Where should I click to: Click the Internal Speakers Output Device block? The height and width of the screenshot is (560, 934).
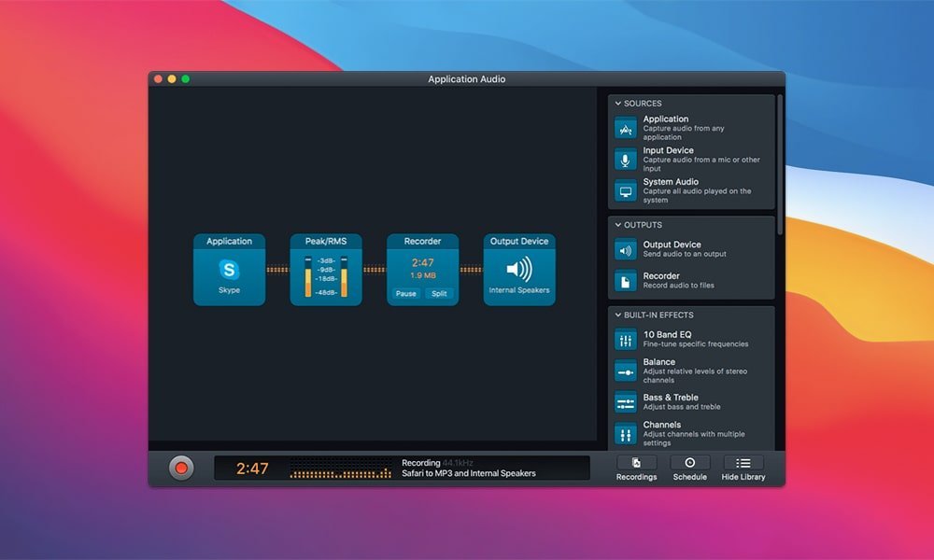pos(519,271)
